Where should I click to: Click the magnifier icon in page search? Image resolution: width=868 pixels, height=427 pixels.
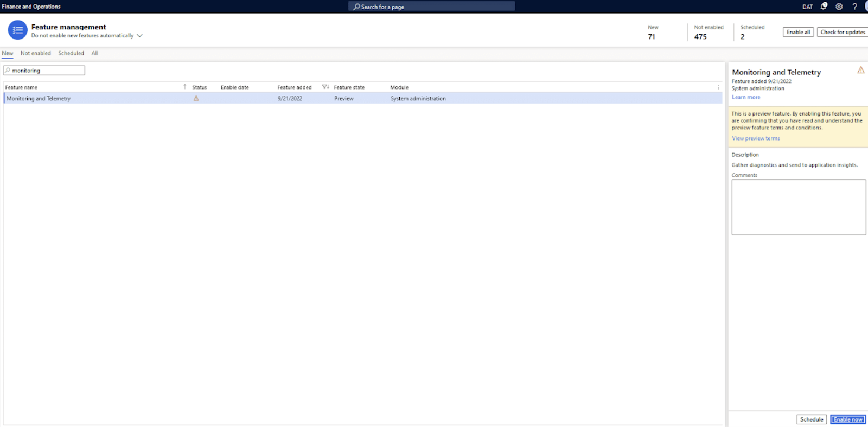tap(356, 7)
